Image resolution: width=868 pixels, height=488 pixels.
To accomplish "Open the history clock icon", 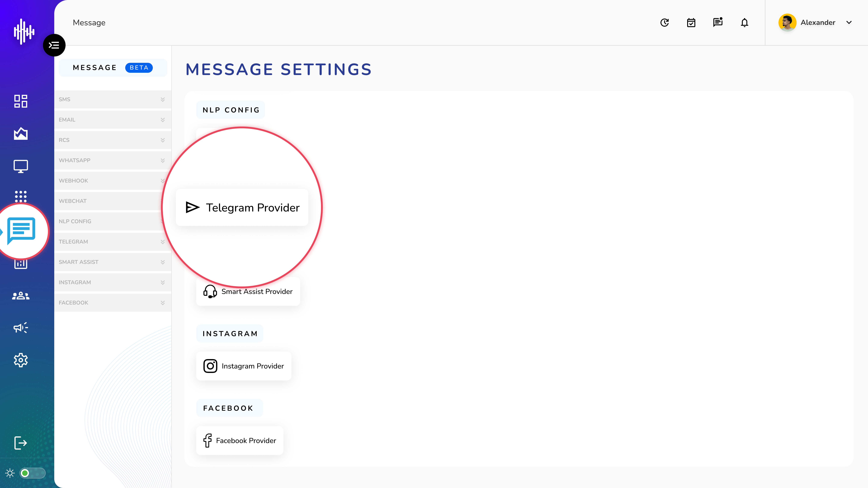I will pos(664,23).
